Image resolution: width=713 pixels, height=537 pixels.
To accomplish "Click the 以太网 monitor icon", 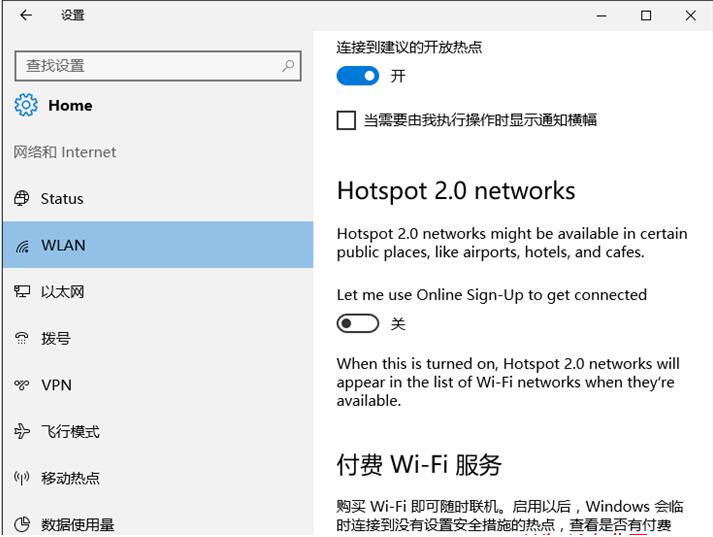I will click(22, 291).
